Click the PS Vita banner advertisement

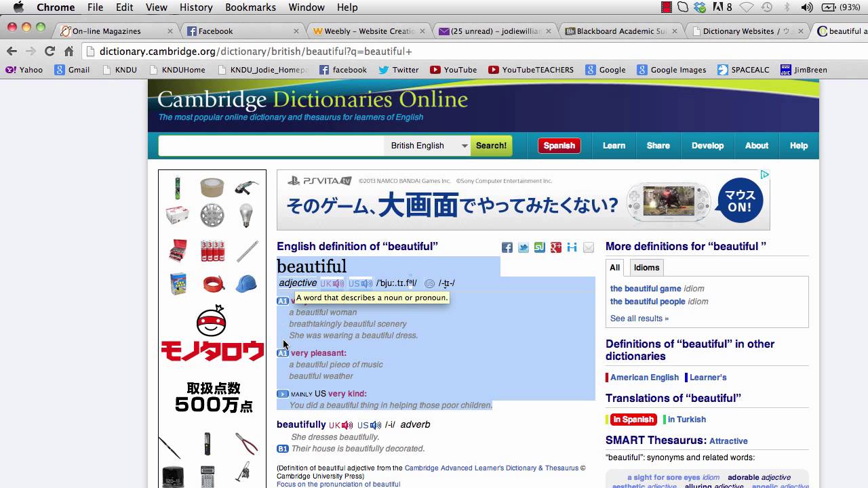point(523,200)
